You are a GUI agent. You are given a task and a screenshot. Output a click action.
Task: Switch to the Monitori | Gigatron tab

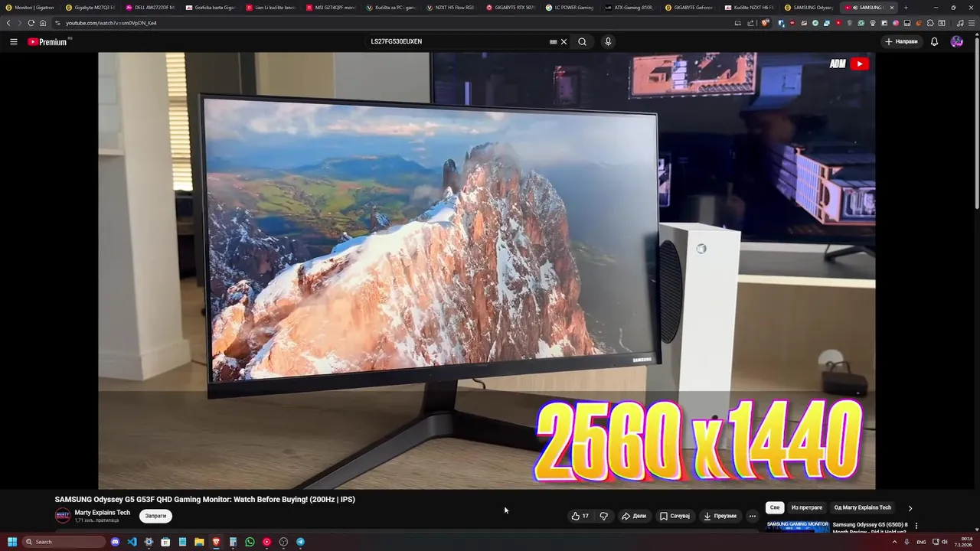pyautogui.click(x=30, y=7)
